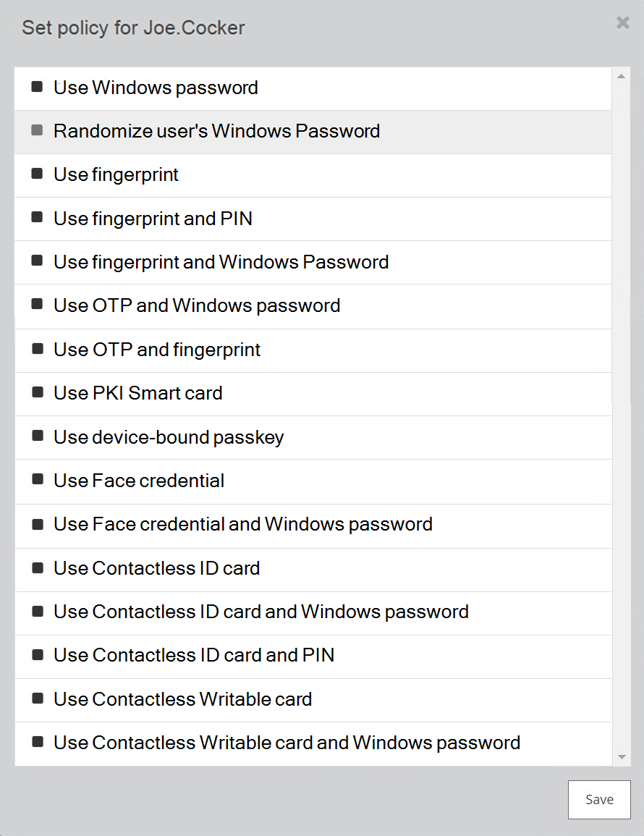Tick Use Contactless Writable card and Windows password
The height and width of the screenshot is (836, 644).
tap(37, 743)
